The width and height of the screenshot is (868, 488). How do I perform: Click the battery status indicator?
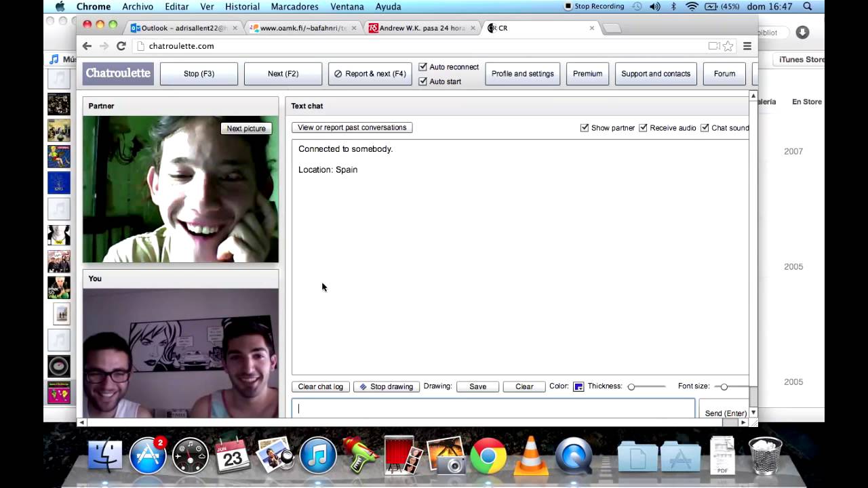722,7
